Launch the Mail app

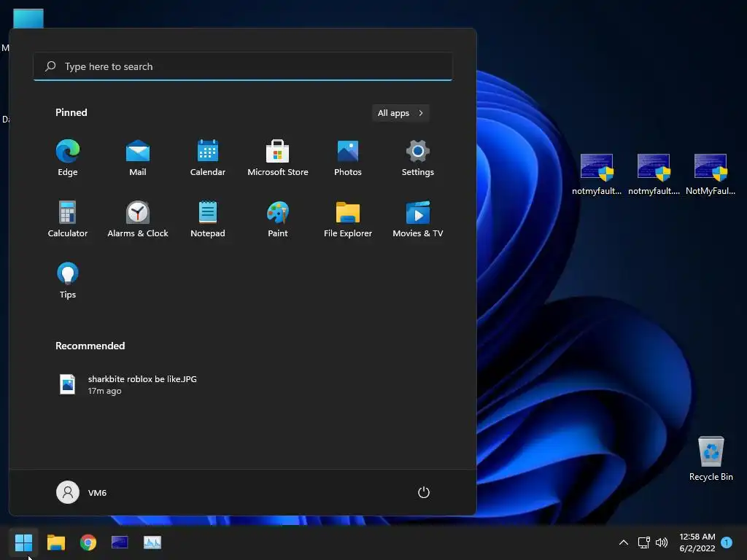[x=138, y=158]
